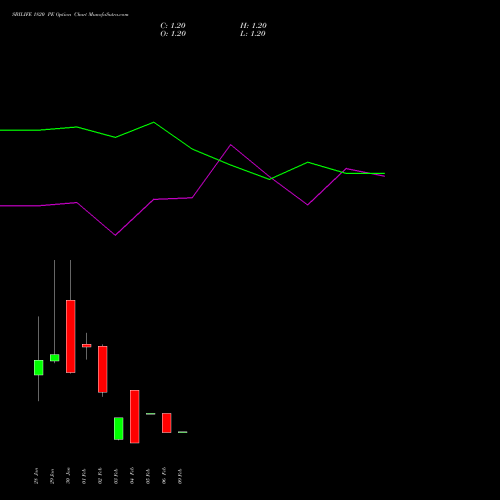This screenshot has width=500, height=500.
Task: Click the '06 Feb' date label
Action: coord(164,476)
